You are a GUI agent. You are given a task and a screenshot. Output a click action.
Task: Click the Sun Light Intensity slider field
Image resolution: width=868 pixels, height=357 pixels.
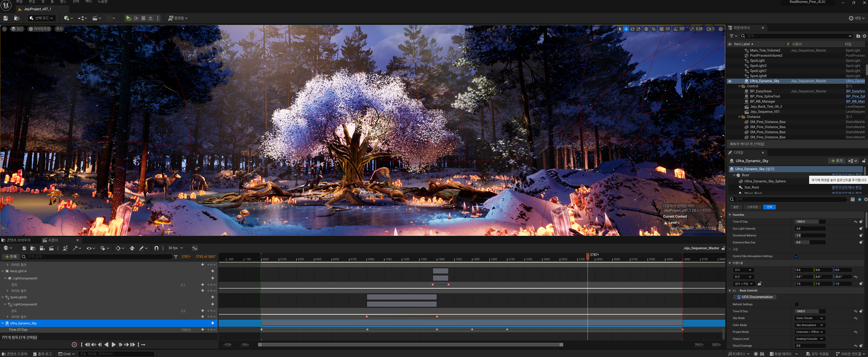pyautogui.click(x=810, y=229)
